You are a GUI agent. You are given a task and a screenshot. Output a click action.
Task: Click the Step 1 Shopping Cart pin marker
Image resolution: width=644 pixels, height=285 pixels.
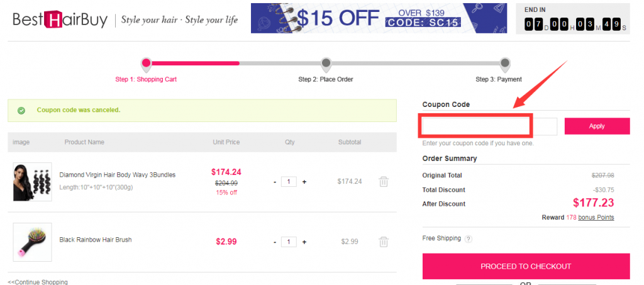pos(146,64)
